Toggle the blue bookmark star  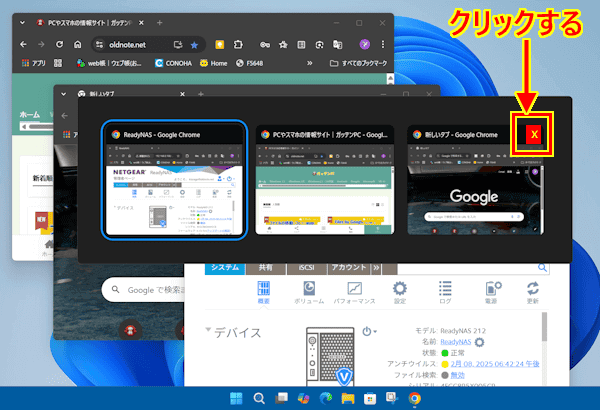tap(194, 45)
